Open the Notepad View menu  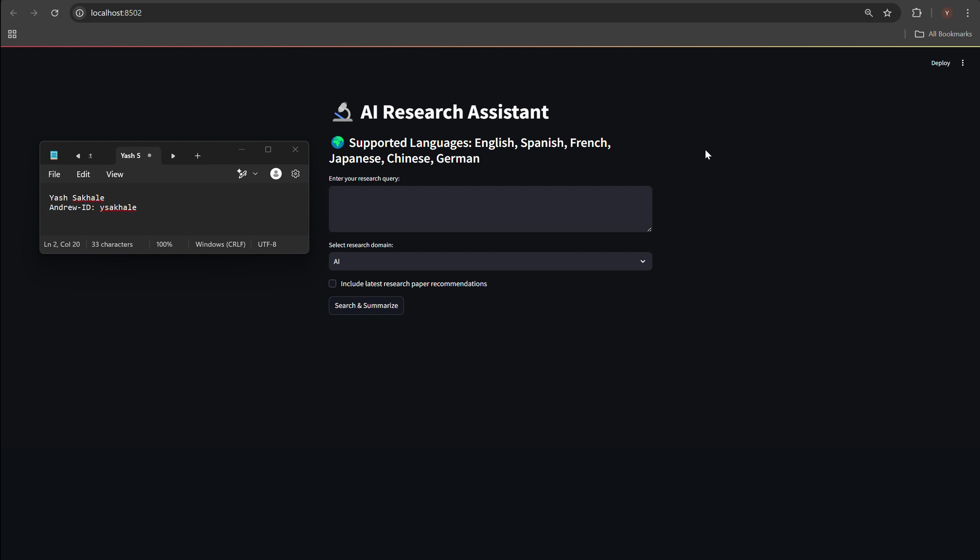coord(115,174)
